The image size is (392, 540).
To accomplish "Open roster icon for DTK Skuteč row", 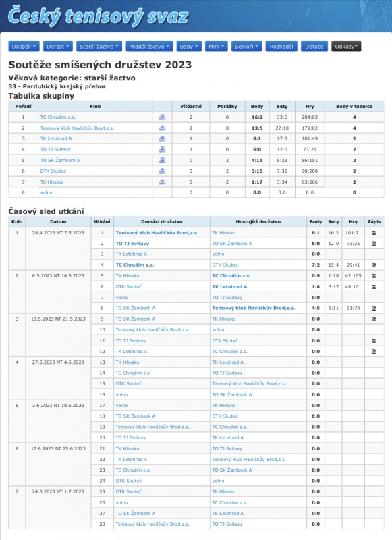I will 162,171.
